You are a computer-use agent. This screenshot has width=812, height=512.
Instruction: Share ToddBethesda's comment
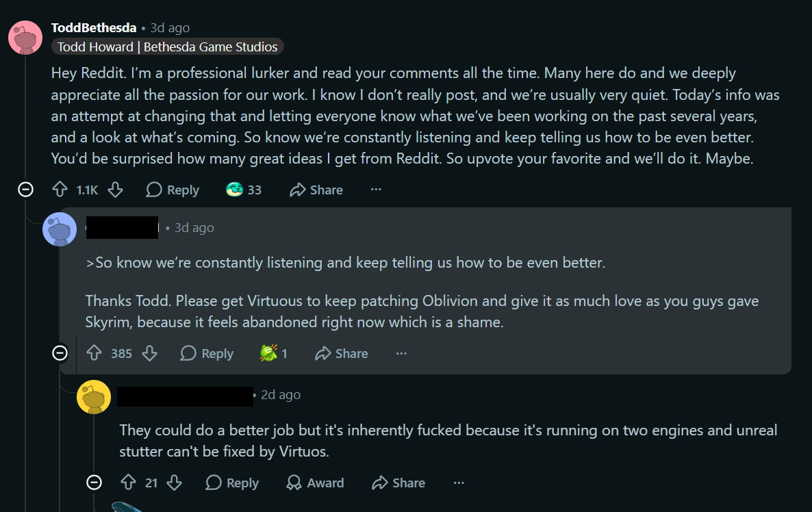tap(316, 190)
